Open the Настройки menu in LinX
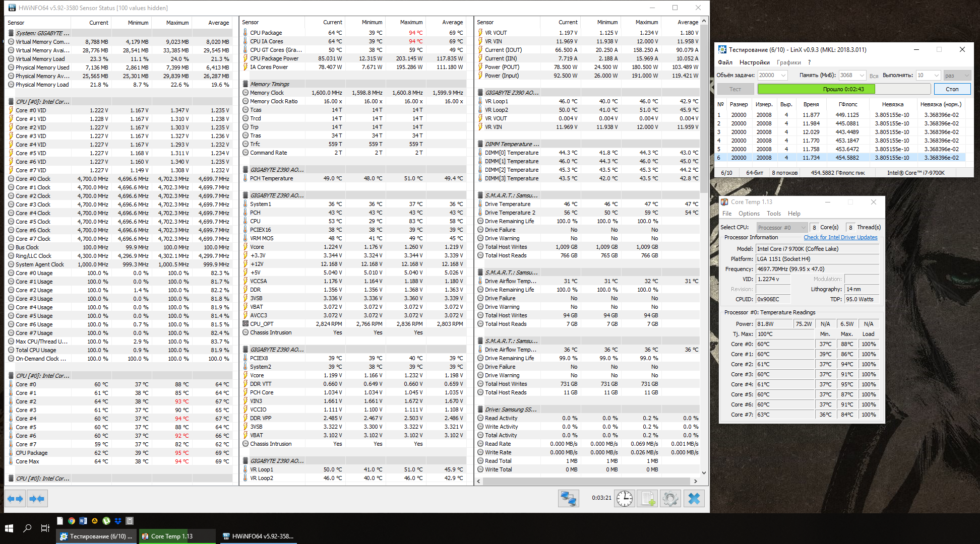Screen dimensions: 980x544 [754, 62]
